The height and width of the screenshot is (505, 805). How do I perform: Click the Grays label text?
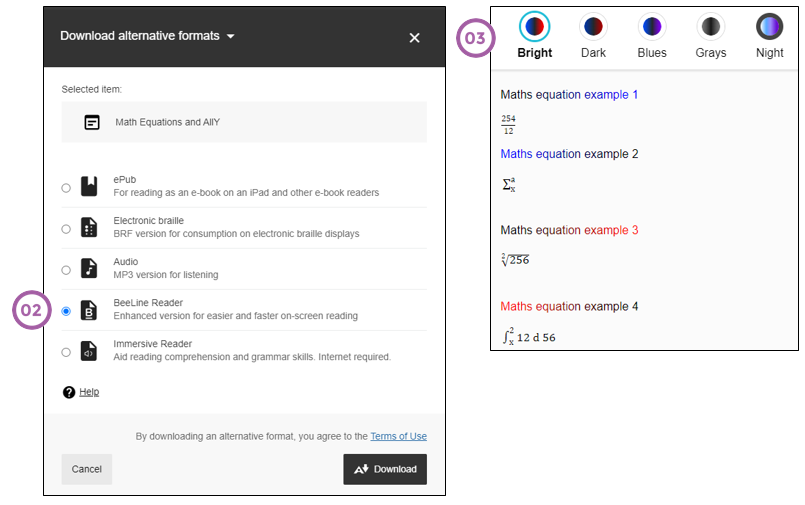[x=711, y=53]
